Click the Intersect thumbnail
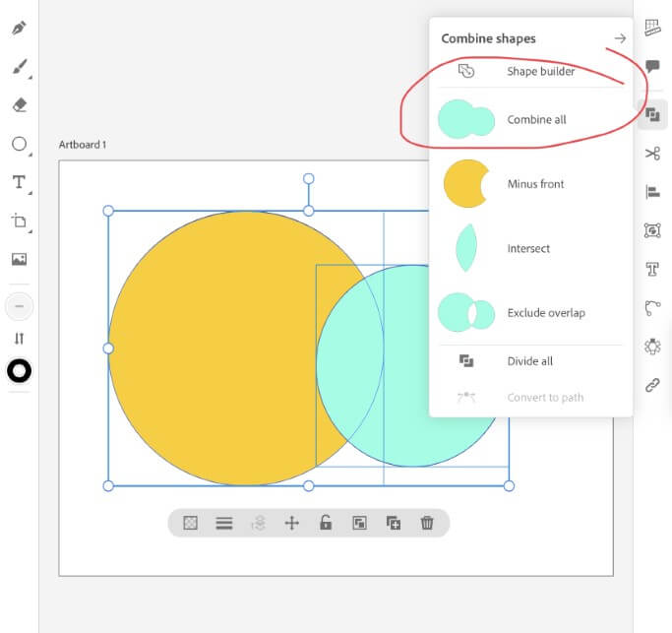 pyautogui.click(x=466, y=248)
